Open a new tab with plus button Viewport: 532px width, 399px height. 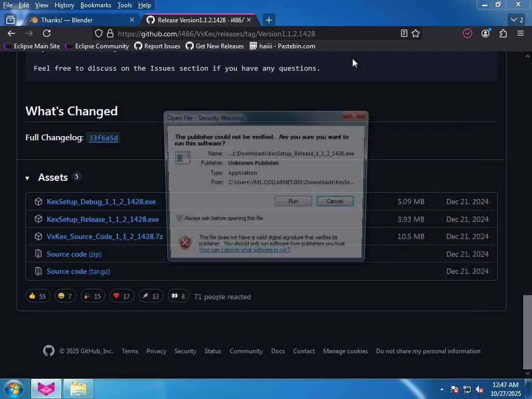tap(269, 20)
